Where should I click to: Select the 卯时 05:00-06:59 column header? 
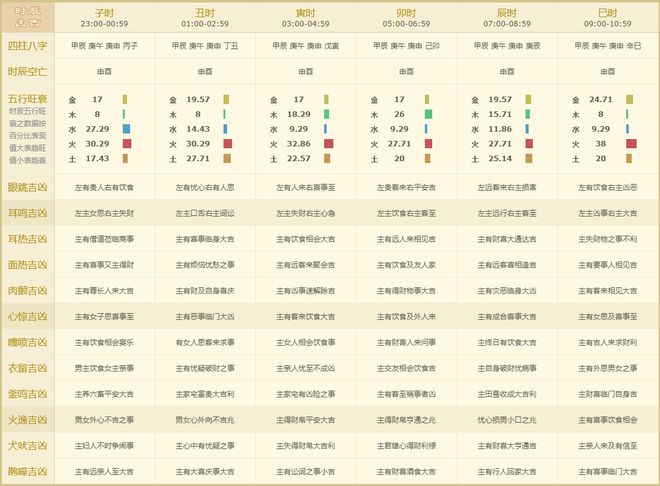point(406,18)
